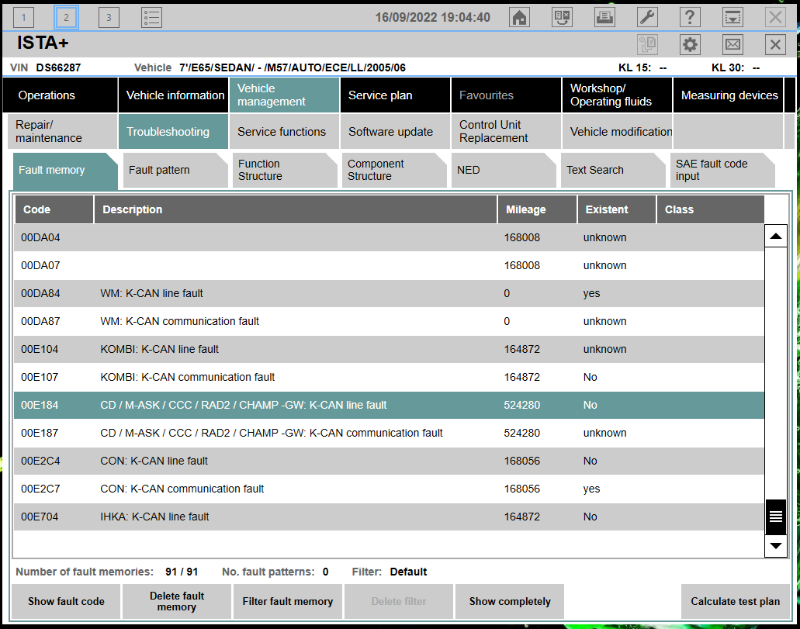Click the scrollbar down arrow

776,546
